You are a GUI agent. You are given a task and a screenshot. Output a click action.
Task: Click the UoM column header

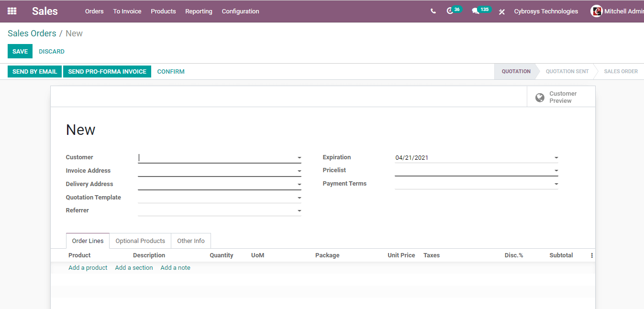pyautogui.click(x=258, y=255)
